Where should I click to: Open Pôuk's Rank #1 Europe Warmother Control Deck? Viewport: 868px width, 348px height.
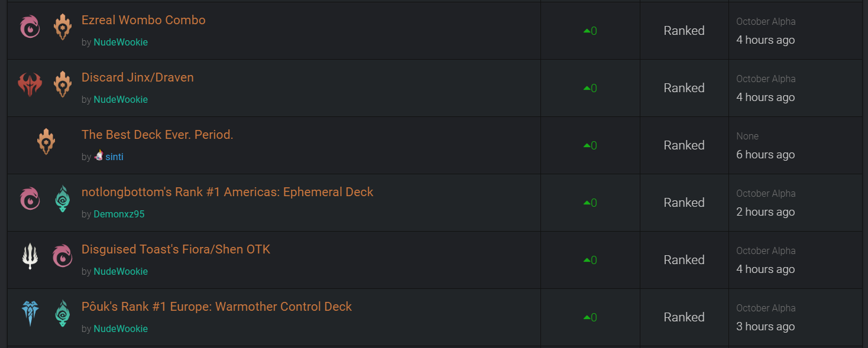[x=216, y=307]
